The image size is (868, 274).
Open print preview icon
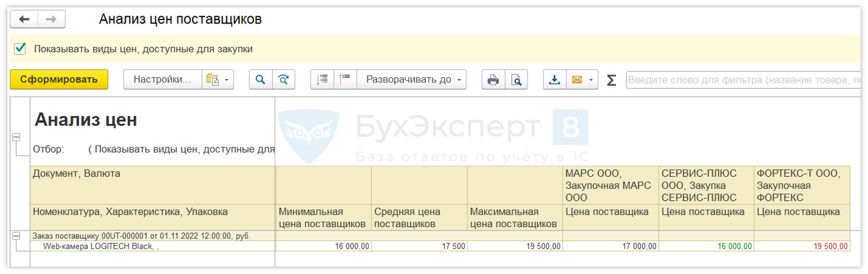click(x=516, y=79)
